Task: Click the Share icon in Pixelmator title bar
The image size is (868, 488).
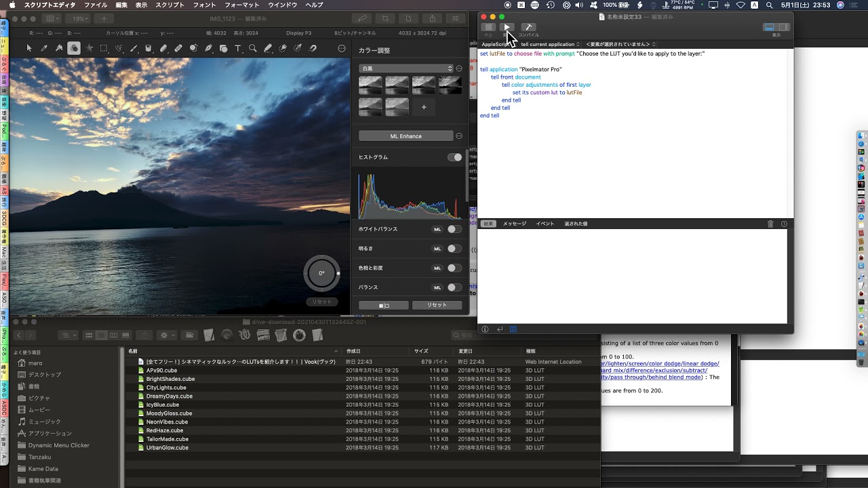Action: [431, 18]
